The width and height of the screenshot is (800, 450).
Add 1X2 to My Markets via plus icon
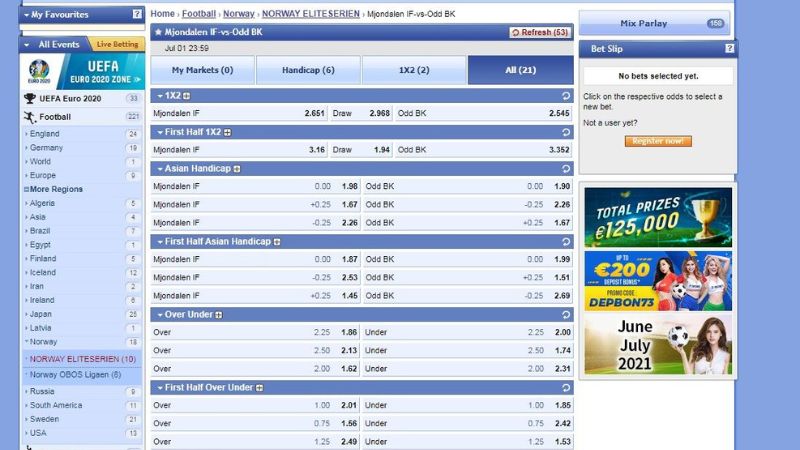187,96
